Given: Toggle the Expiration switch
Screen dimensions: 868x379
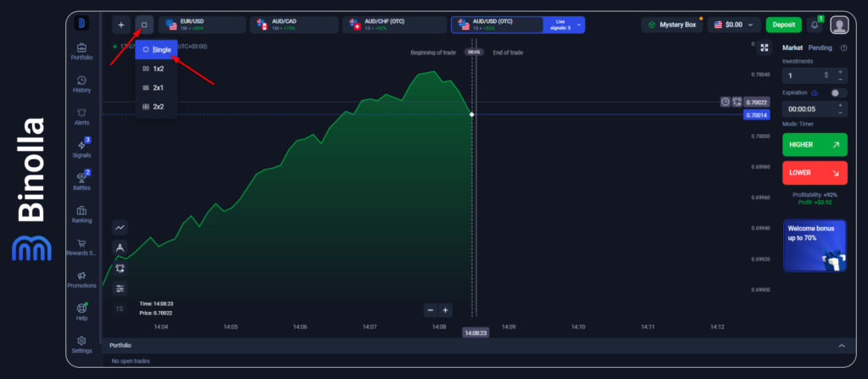Looking at the screenshot, I should (838, 93).
